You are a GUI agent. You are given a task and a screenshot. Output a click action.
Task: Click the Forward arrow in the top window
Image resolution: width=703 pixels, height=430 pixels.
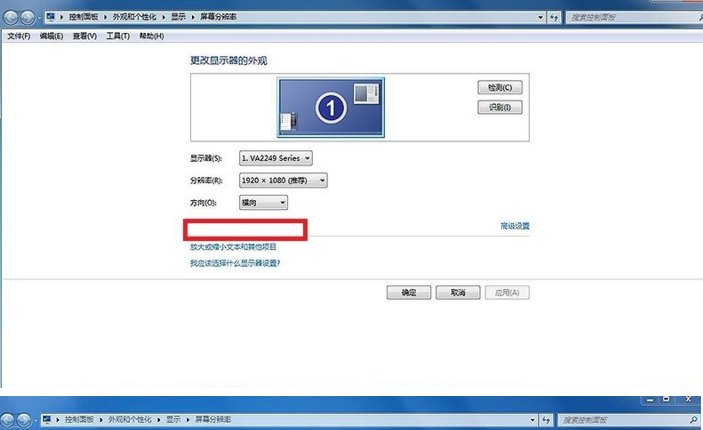click(28, 18)
